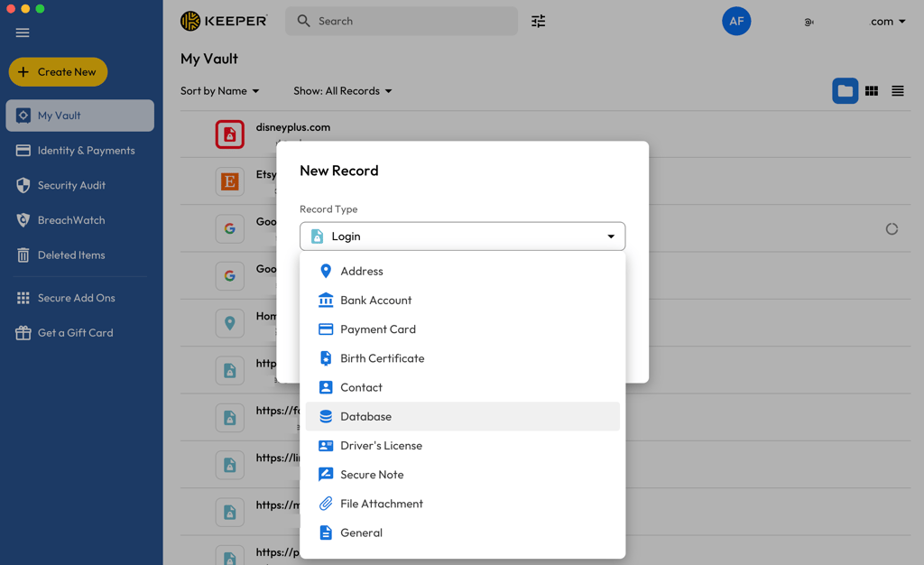Click Get a Gift Card link

[80, 332]
